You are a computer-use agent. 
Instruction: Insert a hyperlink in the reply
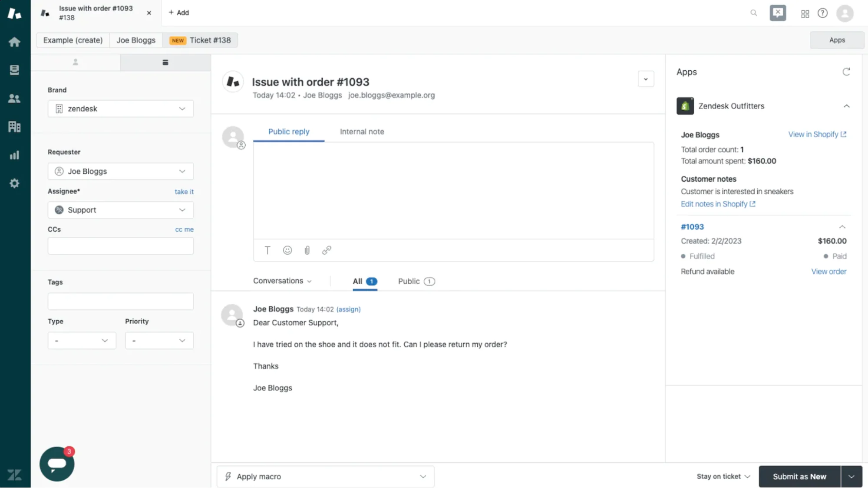(x=327, y=250)
